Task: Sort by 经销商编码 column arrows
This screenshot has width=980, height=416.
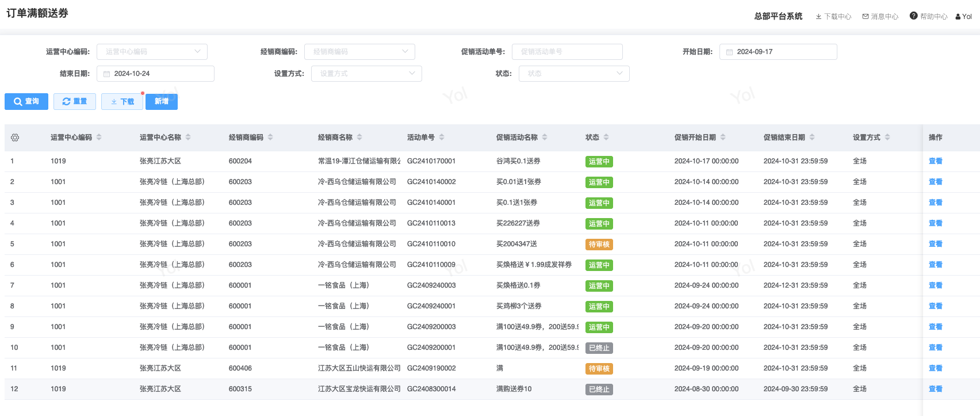Action: [270, 138]
